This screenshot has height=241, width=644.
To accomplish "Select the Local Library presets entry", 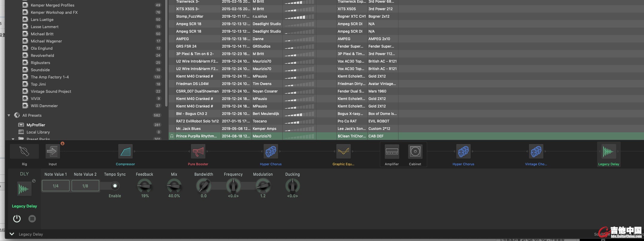I will 38,132.
